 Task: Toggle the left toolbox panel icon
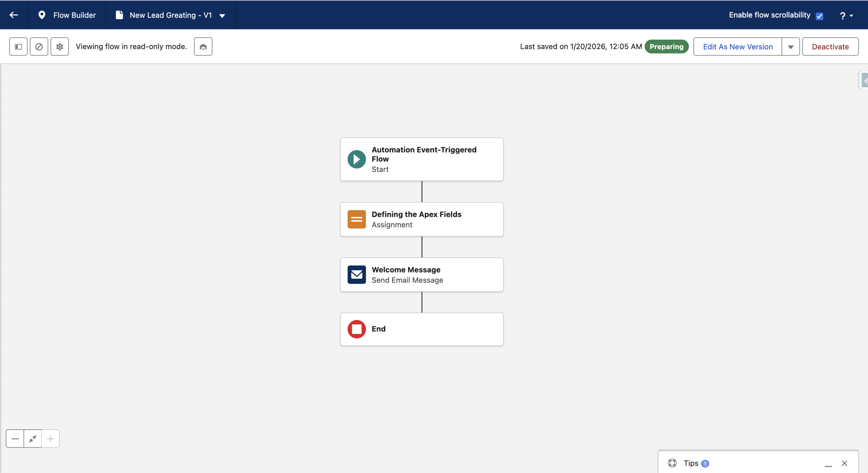18,46
